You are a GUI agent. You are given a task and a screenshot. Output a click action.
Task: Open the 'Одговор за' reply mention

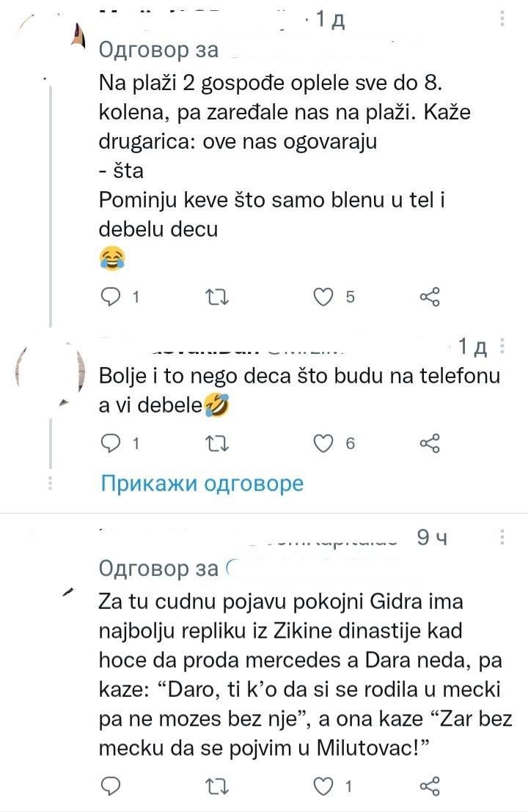(x=158, y=50)
